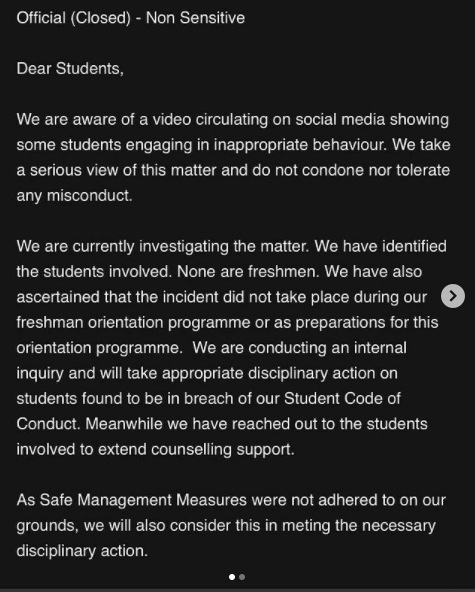Click the words 'counselling support.'
The image size is (475, 592).
point(223,450)
